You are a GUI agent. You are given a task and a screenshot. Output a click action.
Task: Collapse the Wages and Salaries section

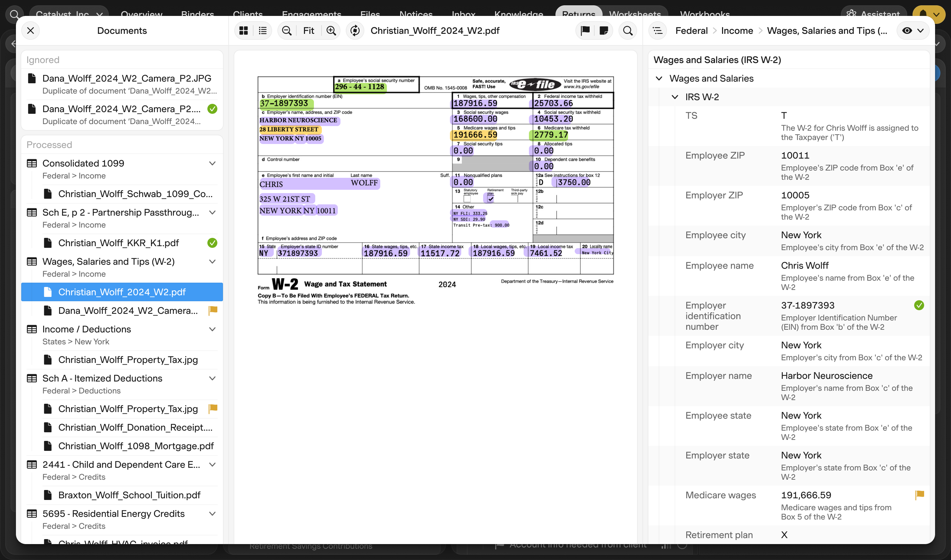pos(659,79)
